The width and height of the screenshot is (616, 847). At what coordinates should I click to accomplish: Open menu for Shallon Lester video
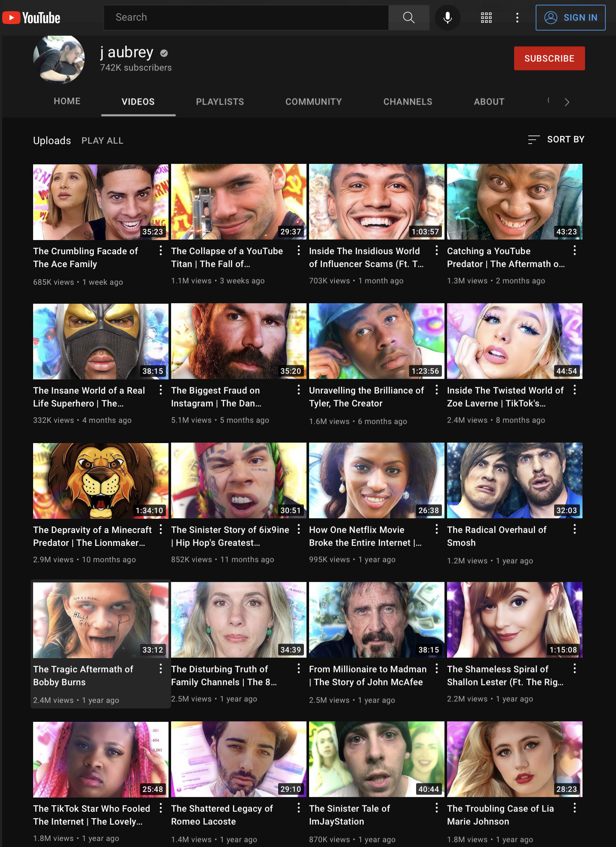pyautogui.click(x=575, y=668)
